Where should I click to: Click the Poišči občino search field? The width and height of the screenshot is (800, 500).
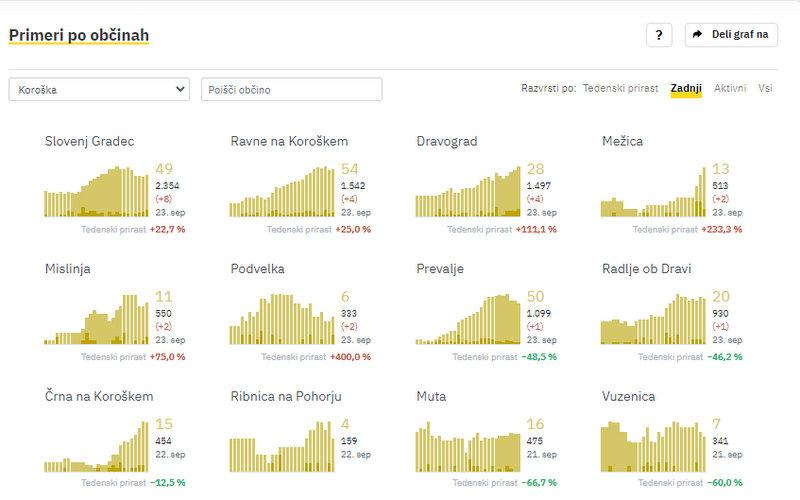[x=291, y=89]
